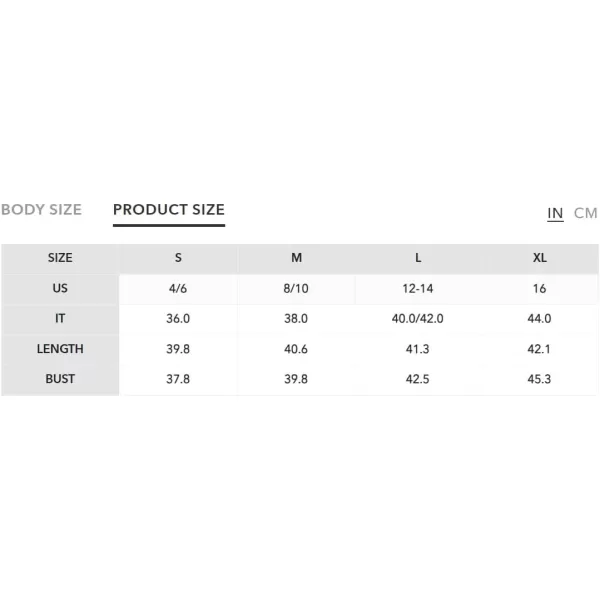The image size is (600, 600).
Task: Click the IT row label
Action: (x=60, y=318)
